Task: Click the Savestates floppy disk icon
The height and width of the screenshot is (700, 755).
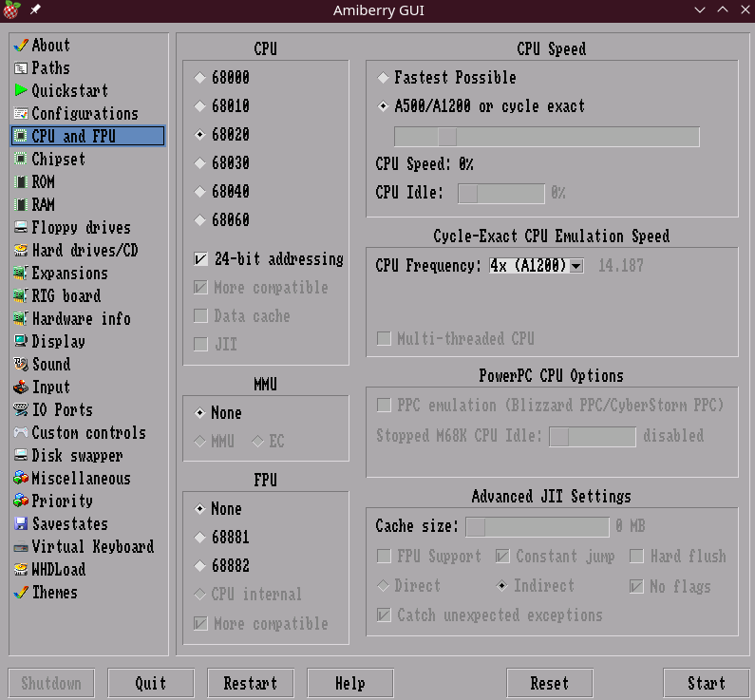Action: pos(21,523)
